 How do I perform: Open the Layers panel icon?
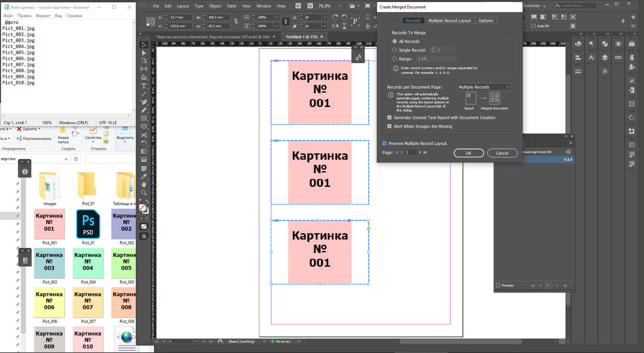605,57
